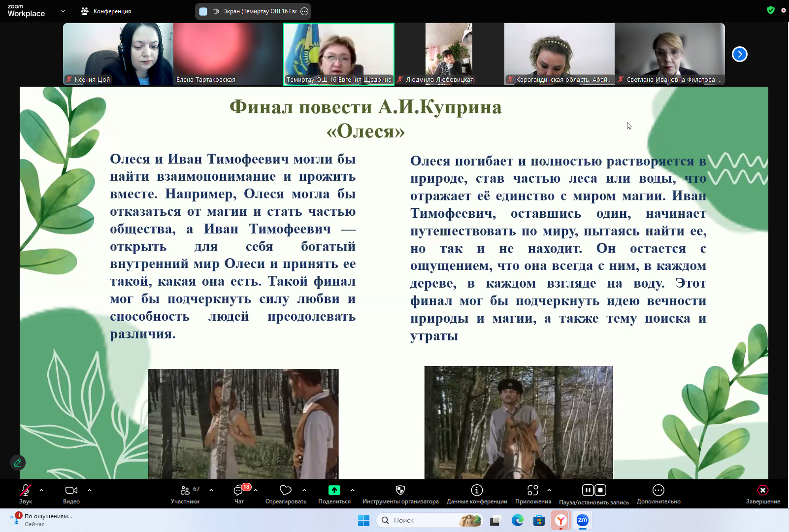Image resolution: width=789 pixels, height=532 pixels.
Task: Stop the recording
Action: pyautogui.click(x=600, y=490)
